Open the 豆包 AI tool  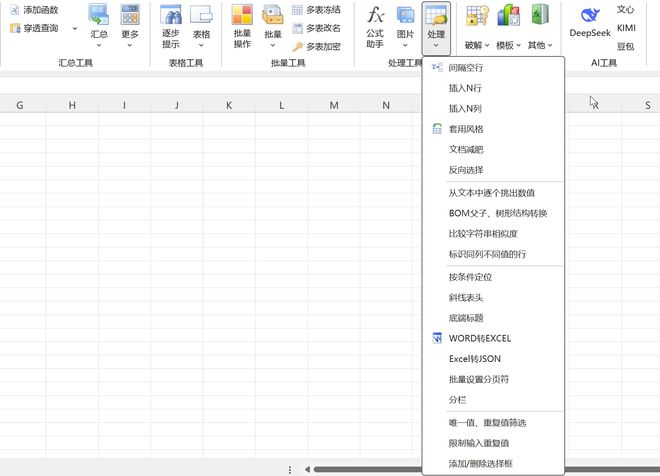625,46
